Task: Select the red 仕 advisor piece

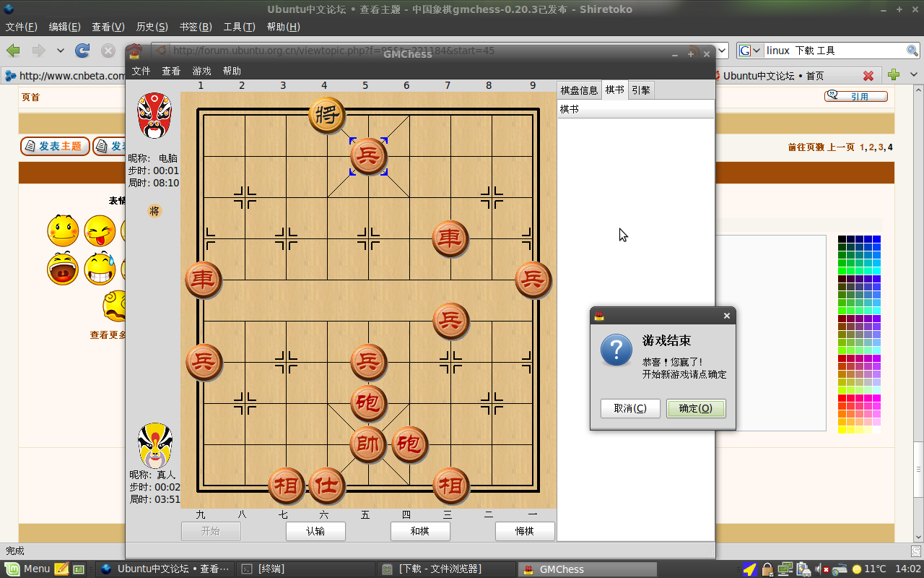Action: [x=327, y=486]
